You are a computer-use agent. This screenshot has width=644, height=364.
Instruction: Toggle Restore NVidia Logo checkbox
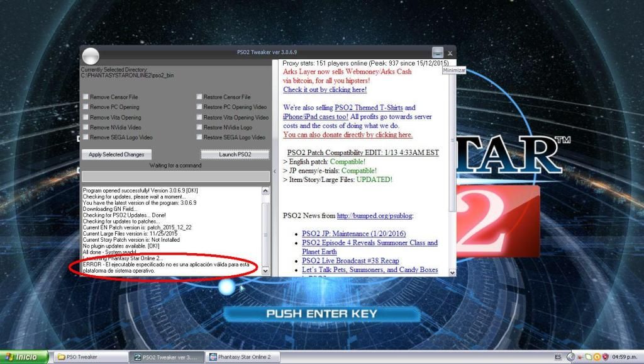[199, 127]
